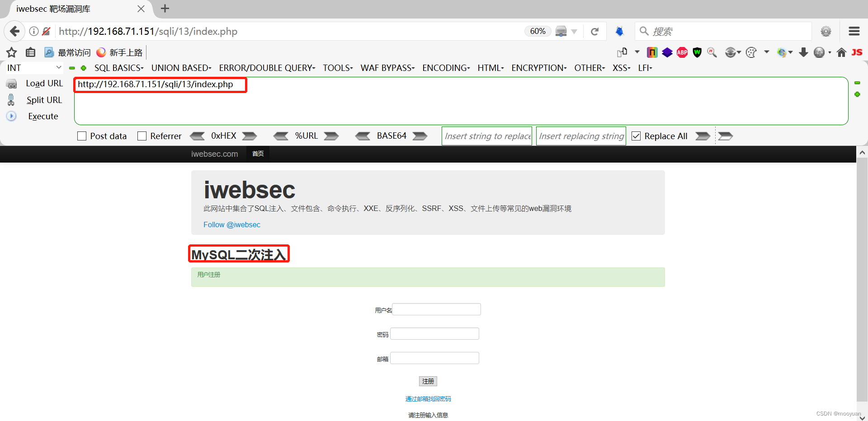Expand the ENCRYPTION menu

tap(539, 68)
